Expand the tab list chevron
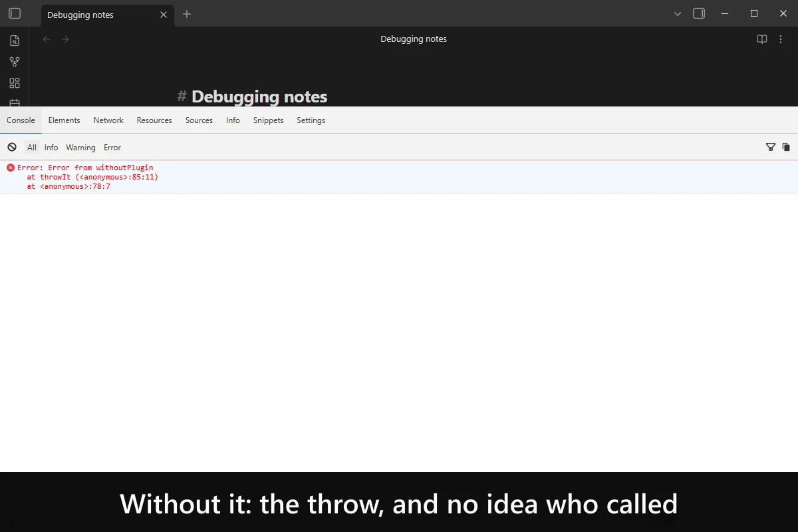This screenshot has width=798, height=532. (678, 14)
